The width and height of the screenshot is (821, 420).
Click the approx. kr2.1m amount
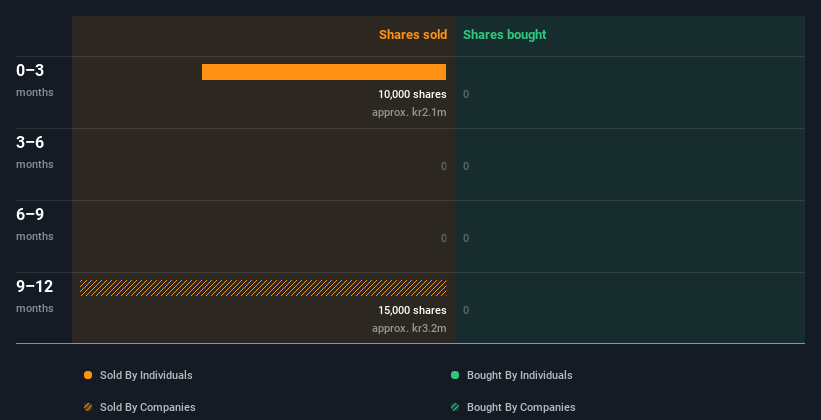click(x=409, y=112)
